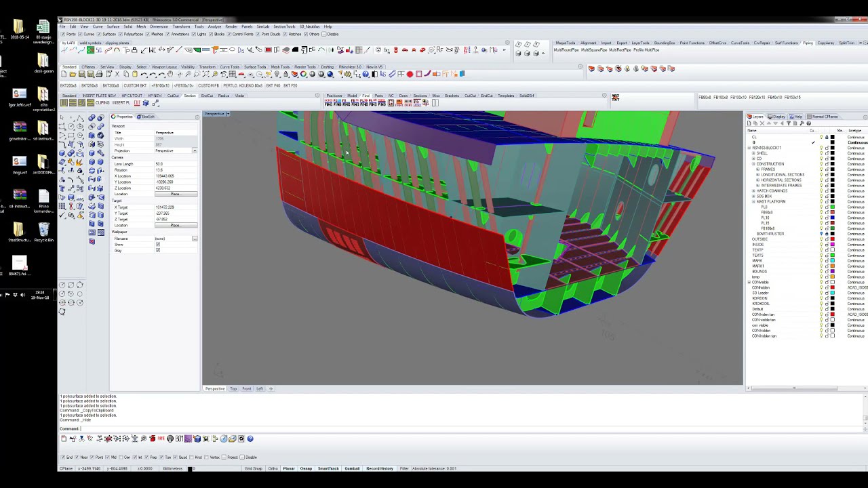
Task: Toggle the wallpaper Show checkbox
Action: (158, 245)
